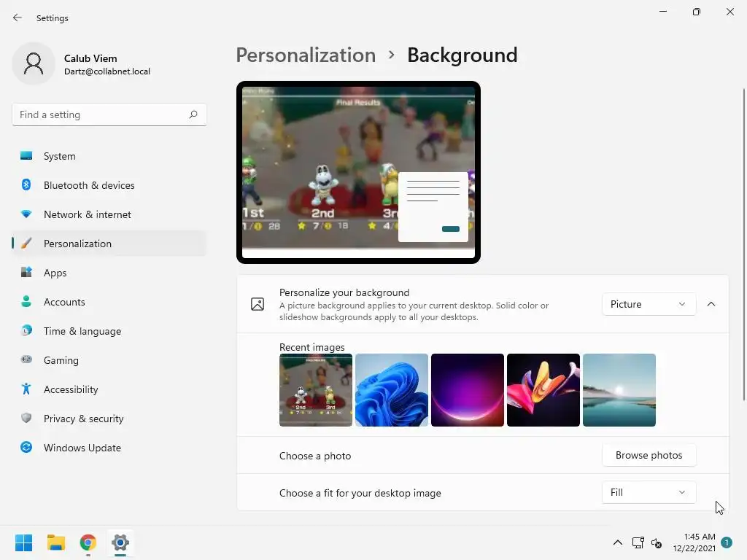Click the network display tray icon
This screenshot has width=747, height=560.
(638, 542)
